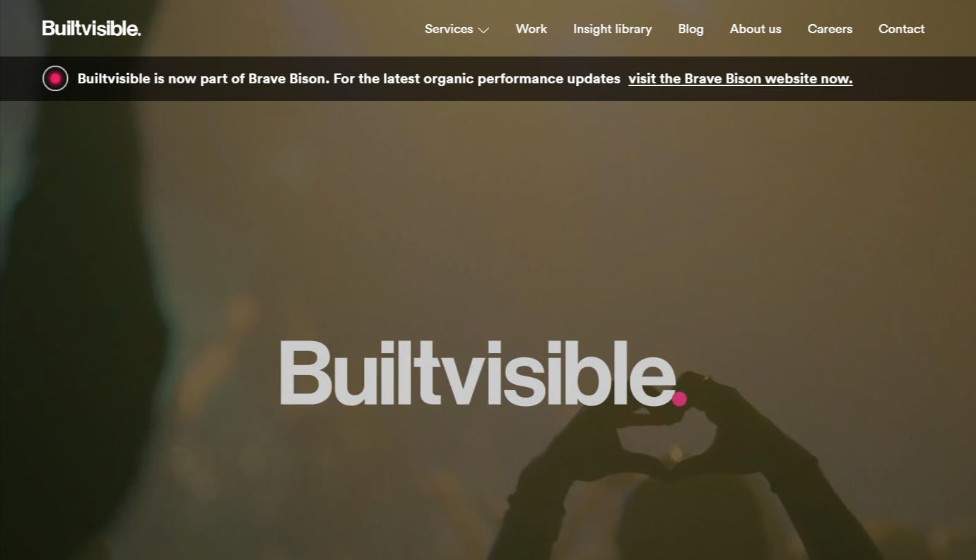Click the large Builtvisible hero wordmark
This screenshot has height=560, width=976.
coord(483,373)
